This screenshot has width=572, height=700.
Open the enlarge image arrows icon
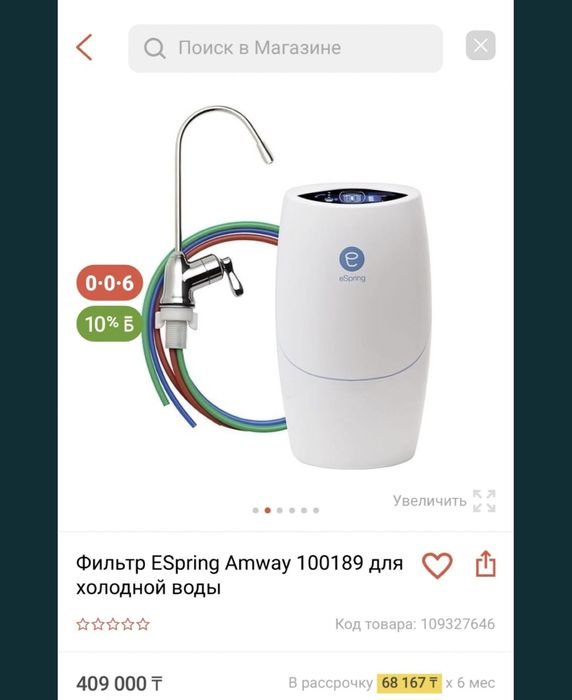[484, 501]
